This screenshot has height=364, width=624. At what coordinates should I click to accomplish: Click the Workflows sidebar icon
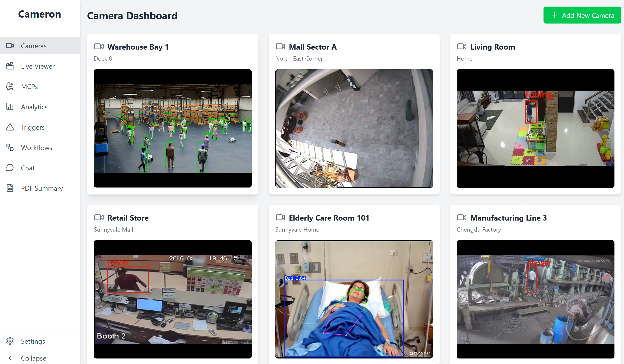click(x=10, y=147)
